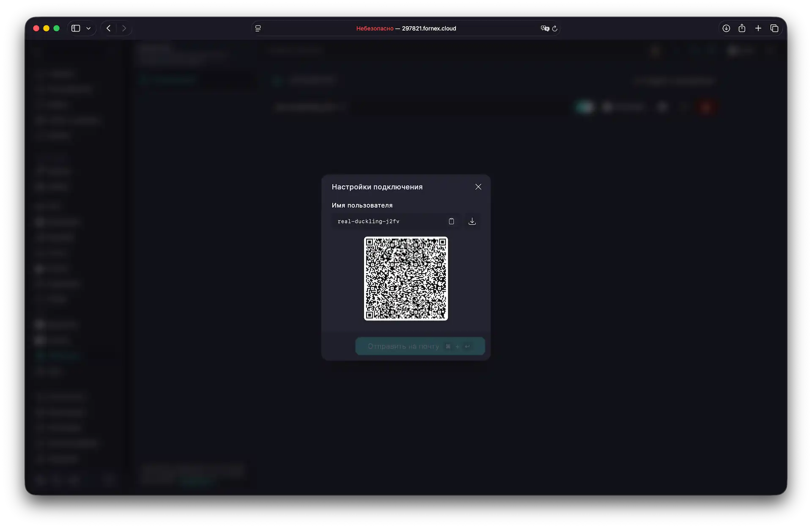This screenshot has height=528, width=812.
Task: Open a new tab with the plus button
Action: pyautogui.click(x=758, y=28)
